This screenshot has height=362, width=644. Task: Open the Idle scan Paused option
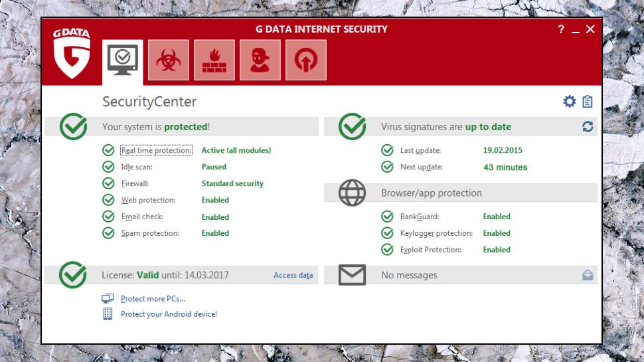(x=214, y=167)
